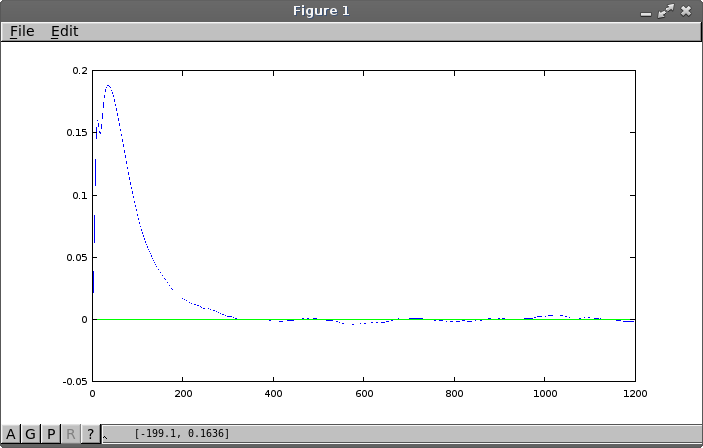Viewport: 703px width, 448px height.
Task: Click the x-axis label 1200
Action: 635,394
